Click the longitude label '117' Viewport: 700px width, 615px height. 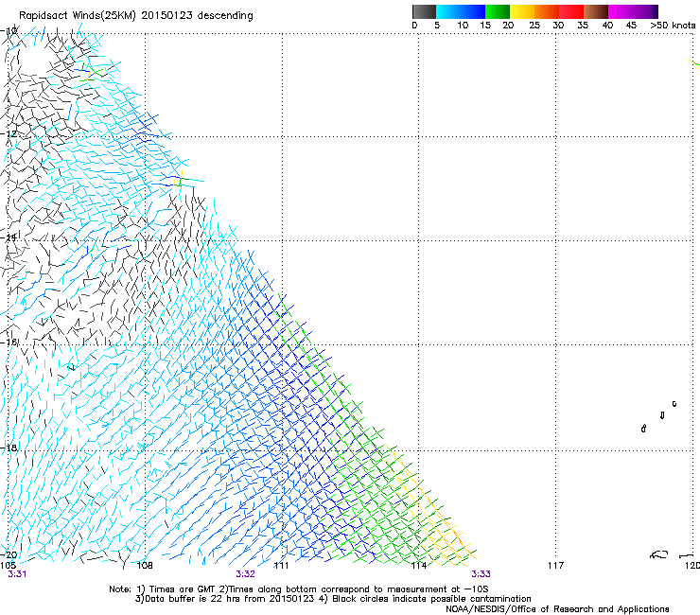click(x=555, y=566)
